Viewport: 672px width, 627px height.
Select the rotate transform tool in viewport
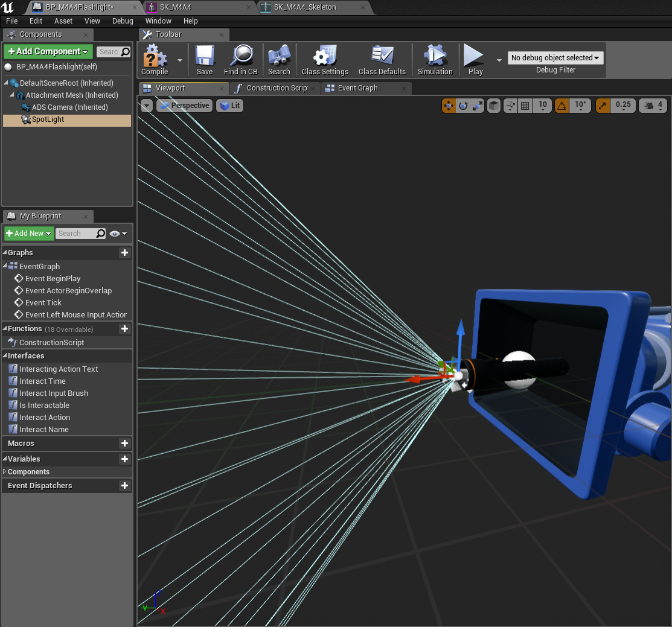pos(463,106)
